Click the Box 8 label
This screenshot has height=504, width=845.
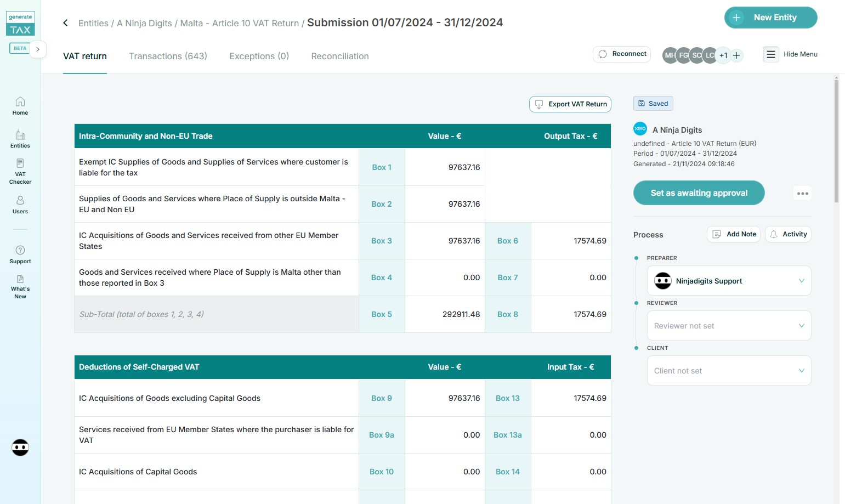[508, 314]
